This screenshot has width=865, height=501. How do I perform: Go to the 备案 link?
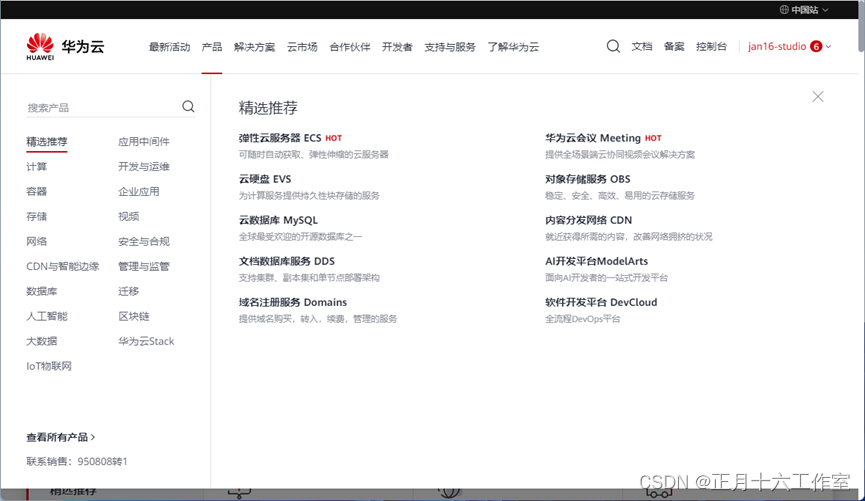pyautogui.click(x=674, y=46)
